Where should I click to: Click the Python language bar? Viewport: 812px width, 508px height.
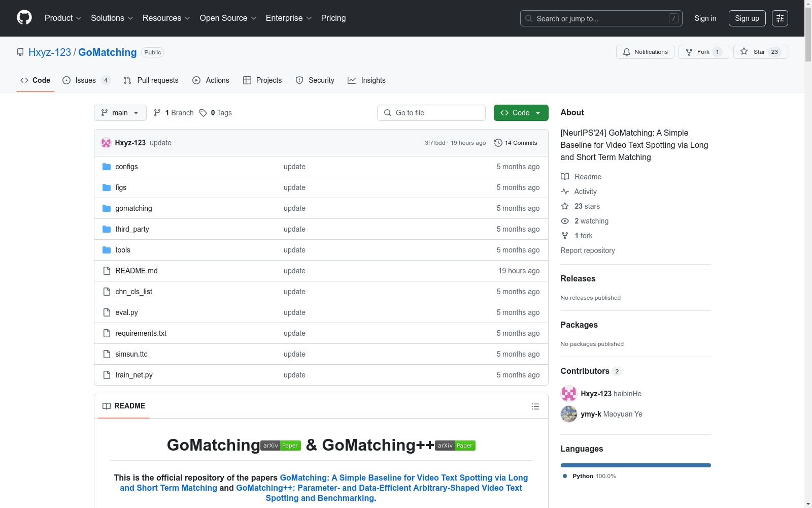[636, 465]
